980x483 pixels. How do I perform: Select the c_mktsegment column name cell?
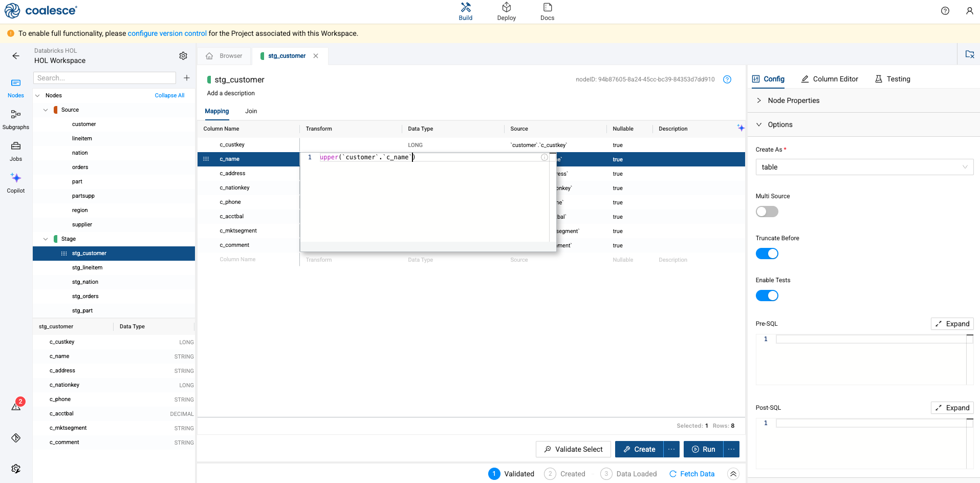(x=238, y=231)
